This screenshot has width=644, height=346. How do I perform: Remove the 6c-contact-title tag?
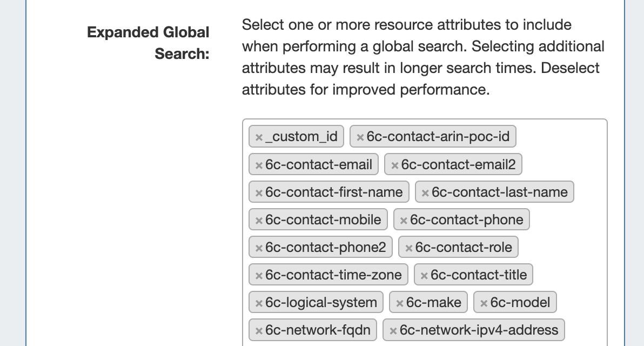424,276
